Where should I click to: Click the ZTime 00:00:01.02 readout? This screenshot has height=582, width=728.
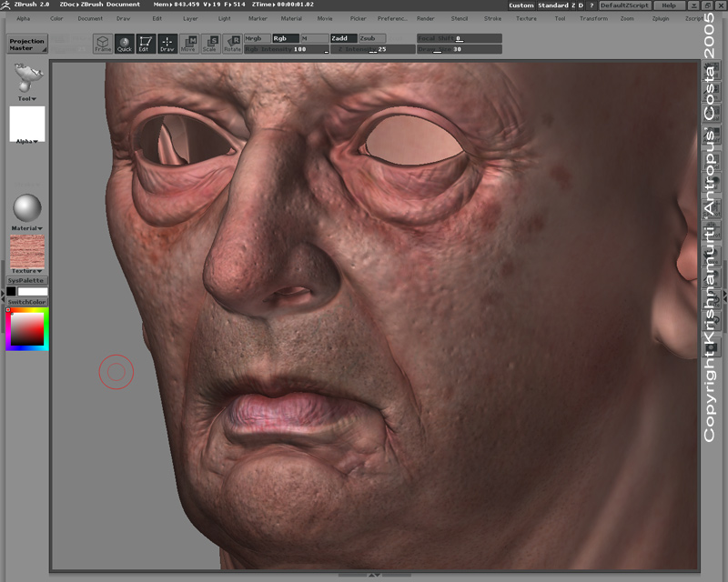pos(283,5)
